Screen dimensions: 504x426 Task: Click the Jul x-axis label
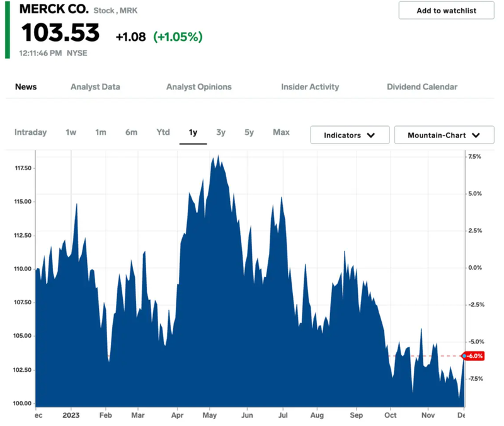pos(283,415)
